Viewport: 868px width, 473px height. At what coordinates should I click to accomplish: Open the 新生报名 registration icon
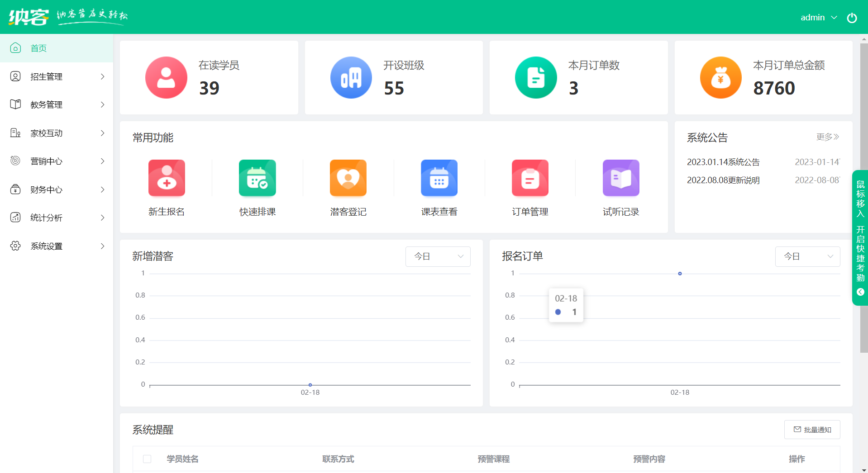[166, 178]
